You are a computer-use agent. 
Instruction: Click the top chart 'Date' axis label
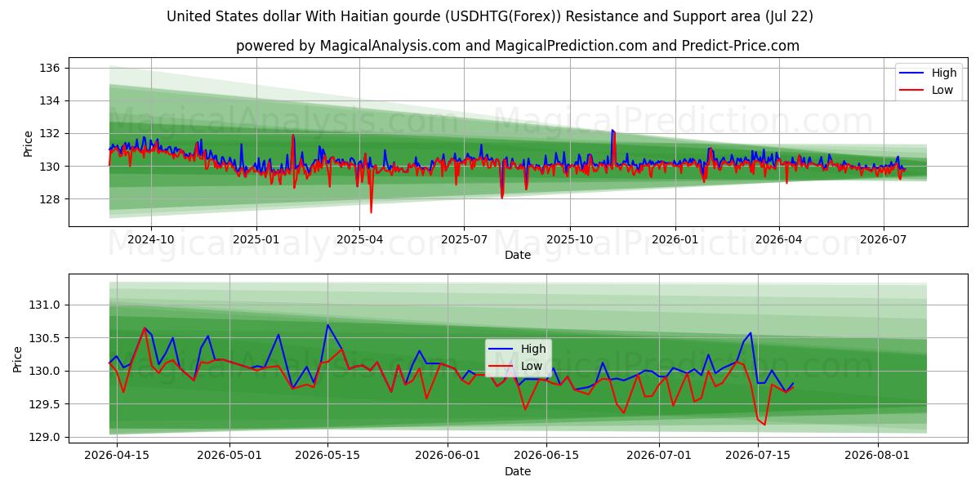(518, 255)
